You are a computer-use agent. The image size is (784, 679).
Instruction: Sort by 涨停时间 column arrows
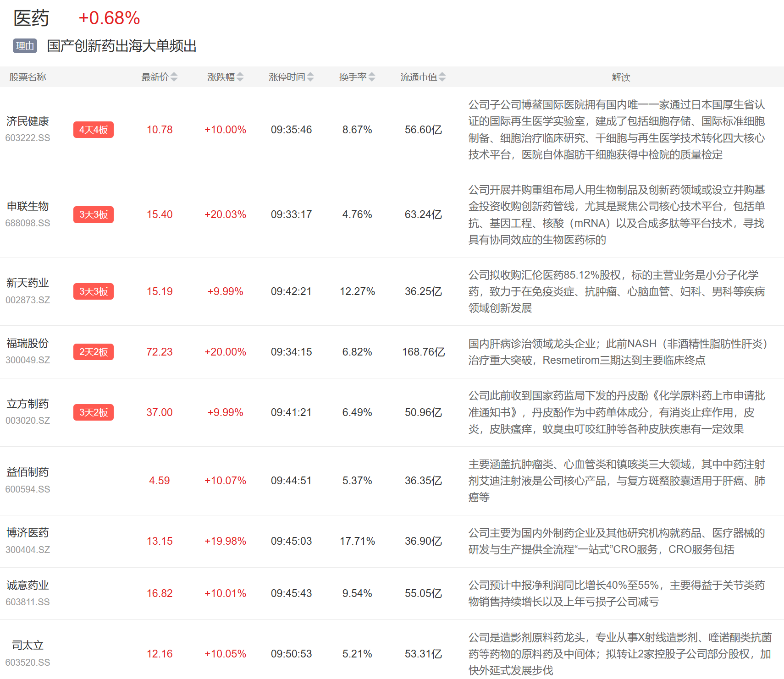(x=310, y=77)
